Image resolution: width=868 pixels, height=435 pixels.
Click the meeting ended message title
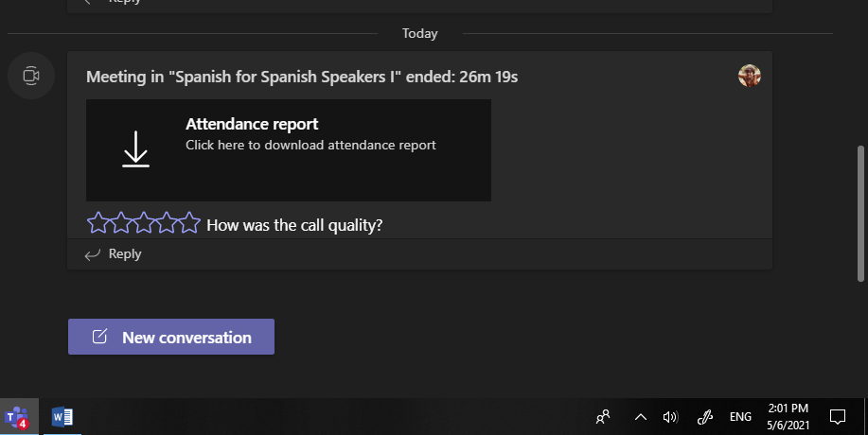tap(302, 77)
